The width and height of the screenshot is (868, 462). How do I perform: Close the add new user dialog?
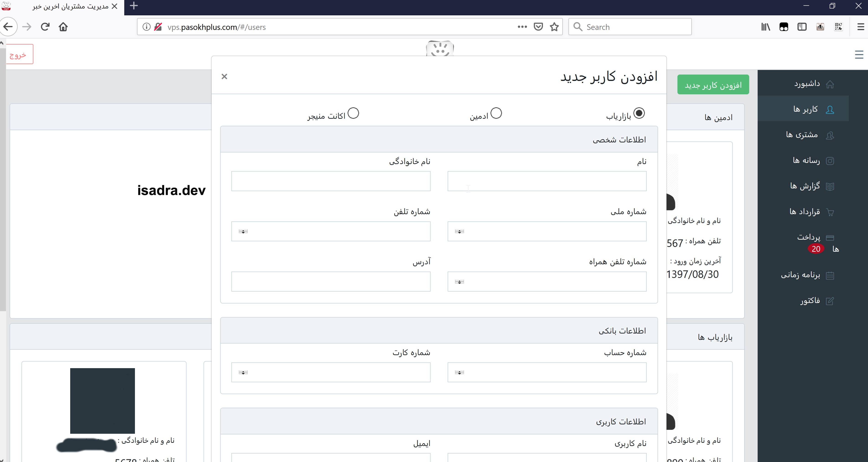(x=225, y=77)
